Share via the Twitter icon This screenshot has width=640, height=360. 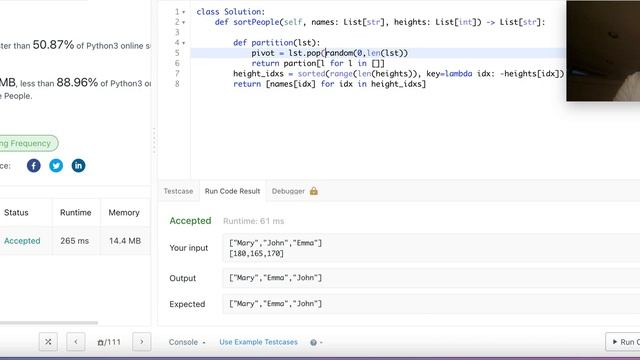(56, 165)
